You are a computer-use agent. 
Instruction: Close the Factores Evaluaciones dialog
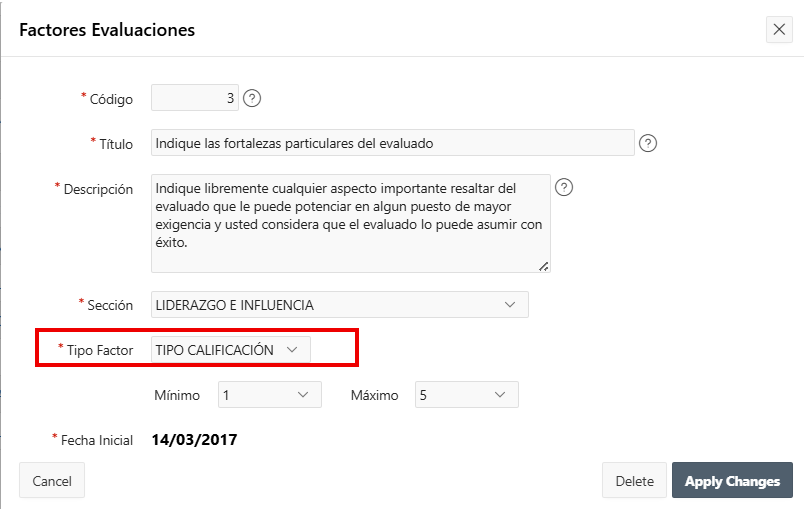pos(780,29)
